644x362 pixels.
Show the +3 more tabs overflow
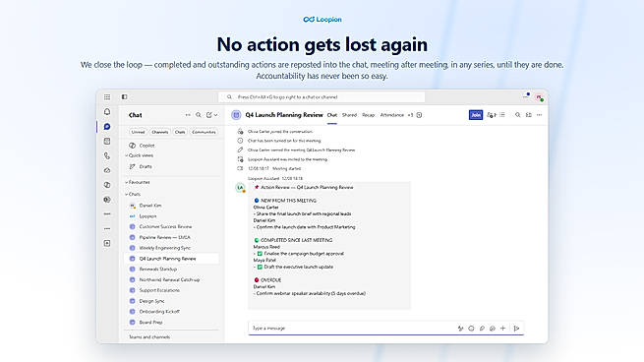tap(410, 115)
